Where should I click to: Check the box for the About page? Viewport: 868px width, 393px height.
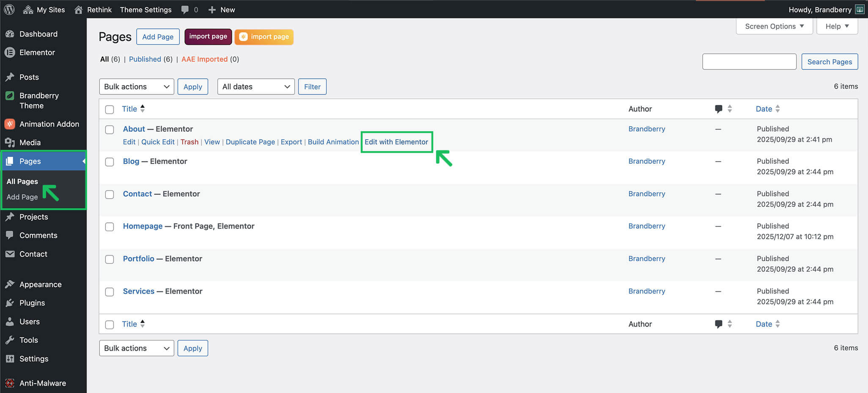coord(110,130)
